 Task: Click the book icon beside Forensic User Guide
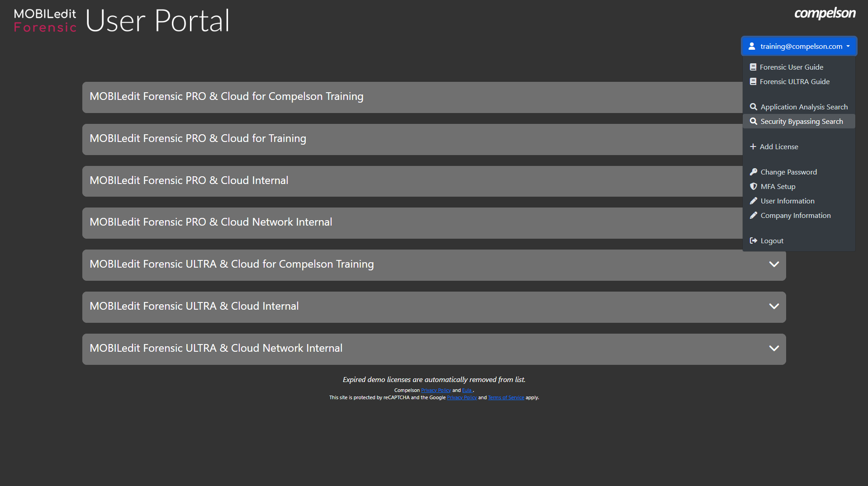coord(753,67)
